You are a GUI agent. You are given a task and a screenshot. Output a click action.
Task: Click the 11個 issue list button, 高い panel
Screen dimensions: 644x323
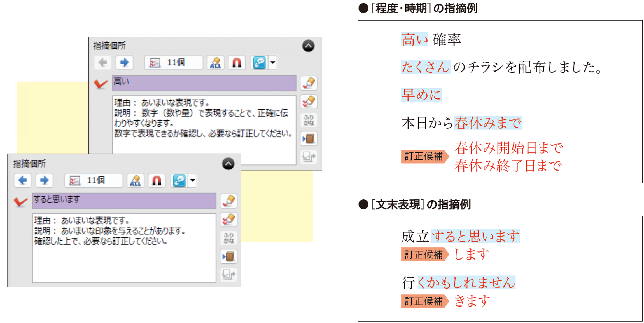[174, 62]
